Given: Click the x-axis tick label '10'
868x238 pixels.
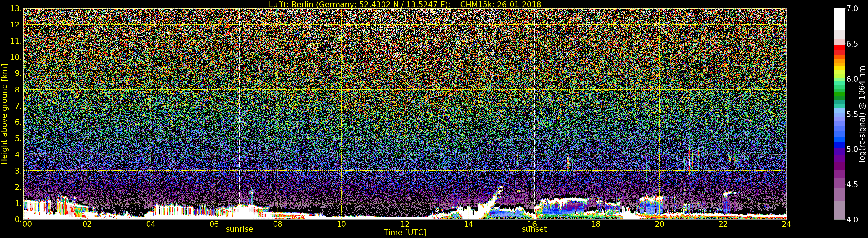Looking at the screenshot, I should click(x=341, y=224).
